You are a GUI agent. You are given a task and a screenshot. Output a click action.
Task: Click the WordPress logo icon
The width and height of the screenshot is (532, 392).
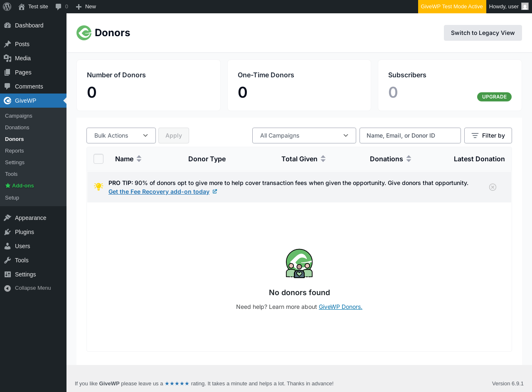point(7,7)
